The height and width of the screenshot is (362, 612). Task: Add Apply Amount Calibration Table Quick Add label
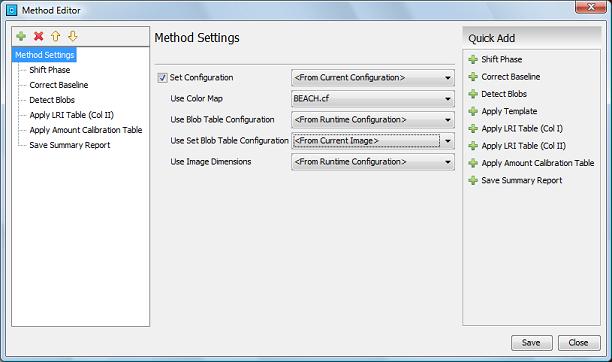(538, 163)
